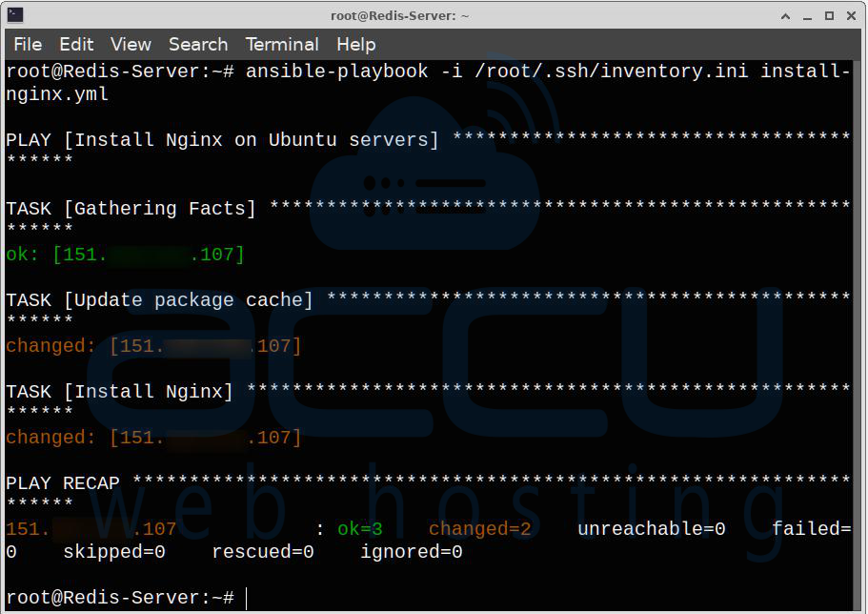The height and width of the screenshot is (614, 868).
Task: Click the 'failed=' recap text
Action: coord(811,528)
